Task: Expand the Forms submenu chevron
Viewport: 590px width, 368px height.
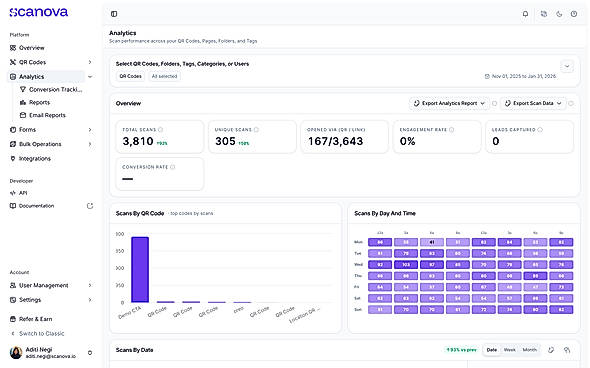Action: click(90, 129)
